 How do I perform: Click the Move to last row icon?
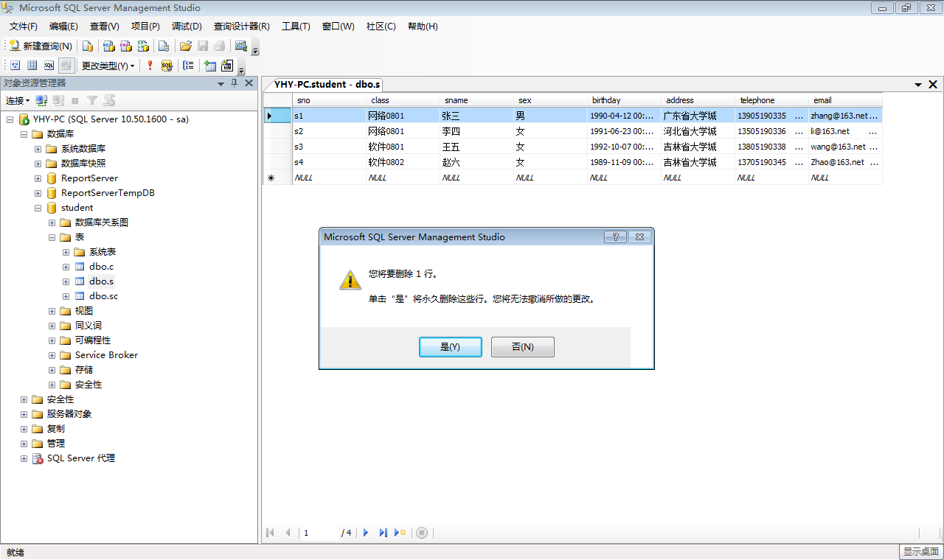[x=383, y=533]
